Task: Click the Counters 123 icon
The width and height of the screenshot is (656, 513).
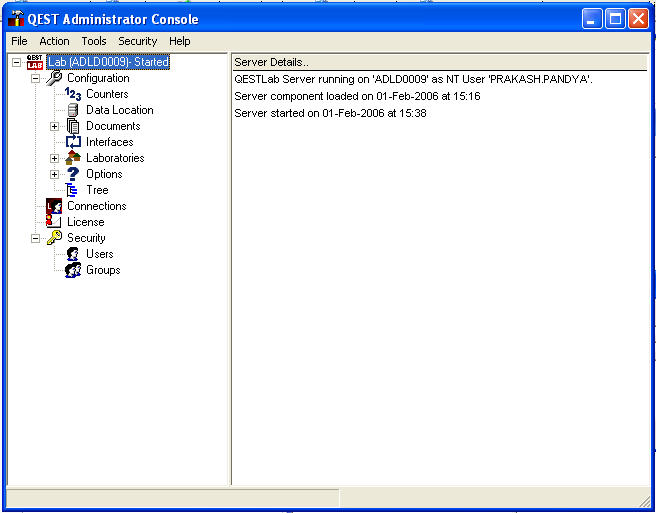Action: click(x=73, y=94)
